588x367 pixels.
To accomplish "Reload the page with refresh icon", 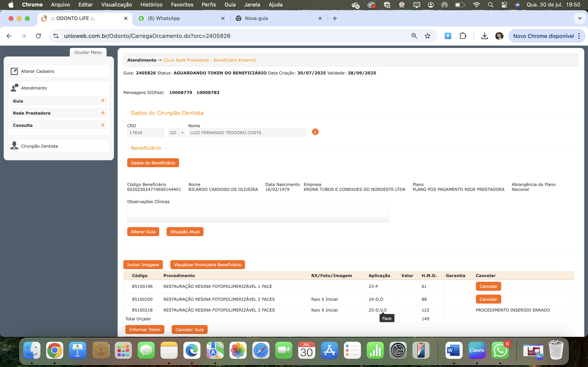I will 38,36.
